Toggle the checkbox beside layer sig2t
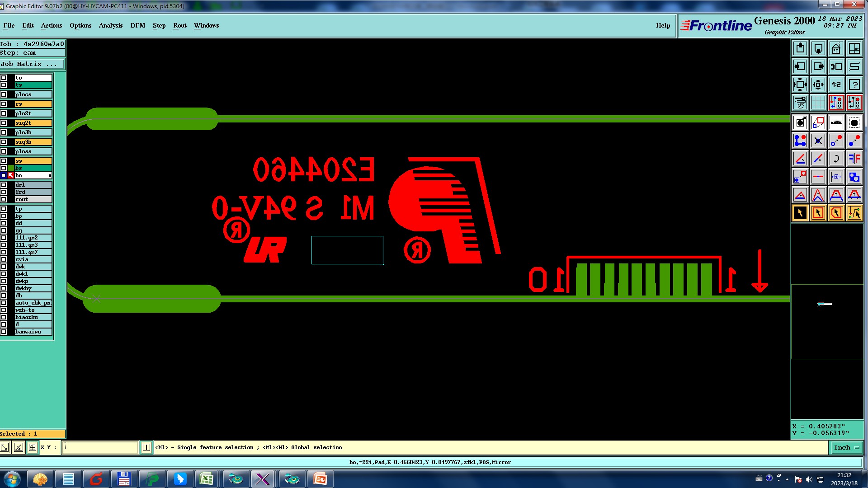This screenshot has width=868, height=488. (4, 123)
